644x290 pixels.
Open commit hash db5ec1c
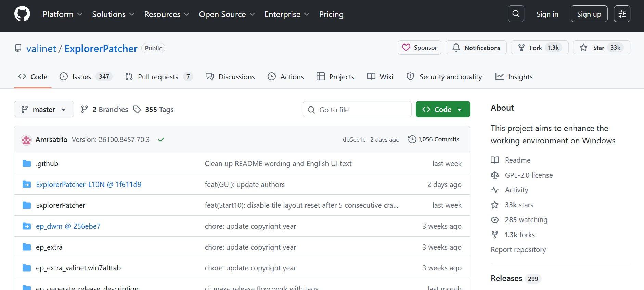pyautogui.click(x=354, y=139)
